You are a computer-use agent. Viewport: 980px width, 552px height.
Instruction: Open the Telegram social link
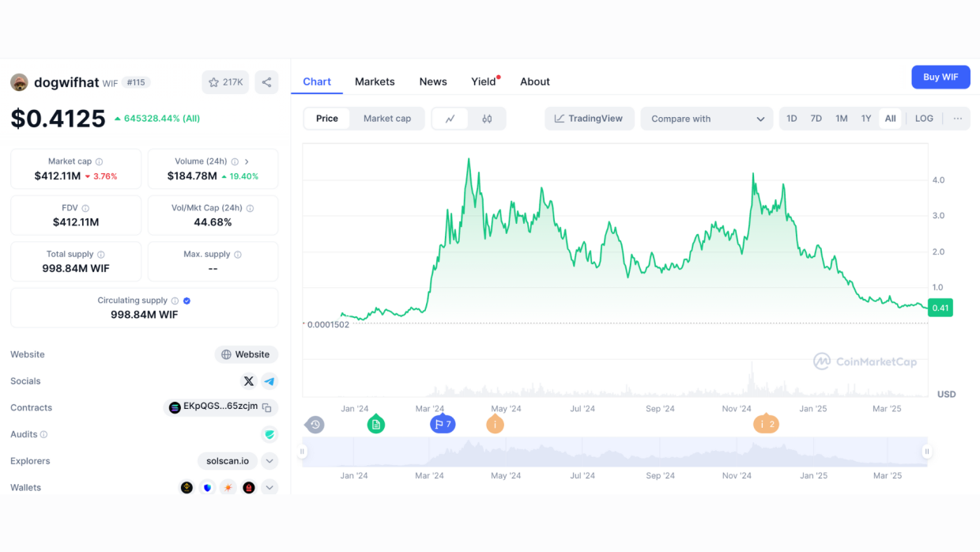click(269, 381)
